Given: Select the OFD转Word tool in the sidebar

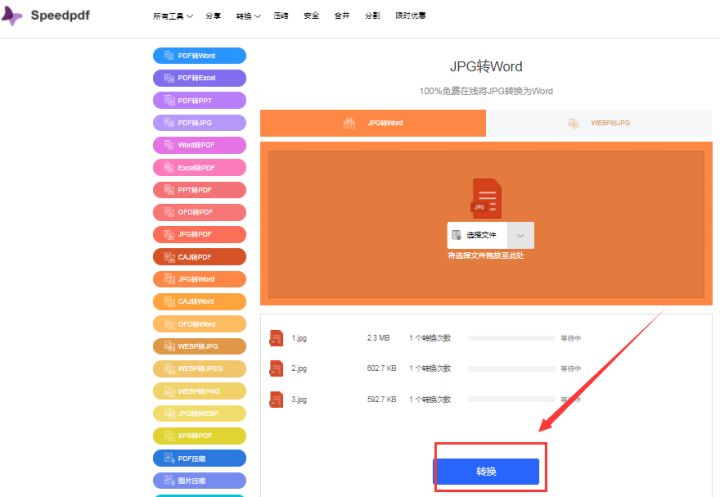Looking at the screenshot, I should click(x=199, y=324).
